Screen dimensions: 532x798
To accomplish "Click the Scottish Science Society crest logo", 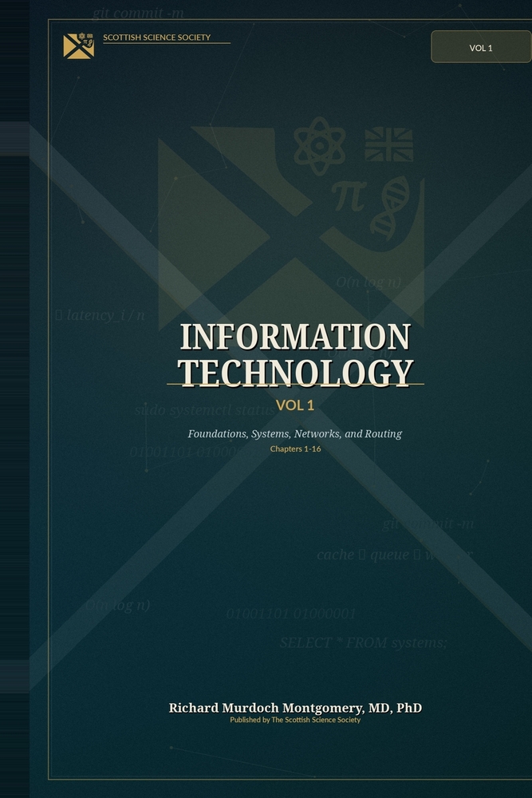I will pos(79,45).
